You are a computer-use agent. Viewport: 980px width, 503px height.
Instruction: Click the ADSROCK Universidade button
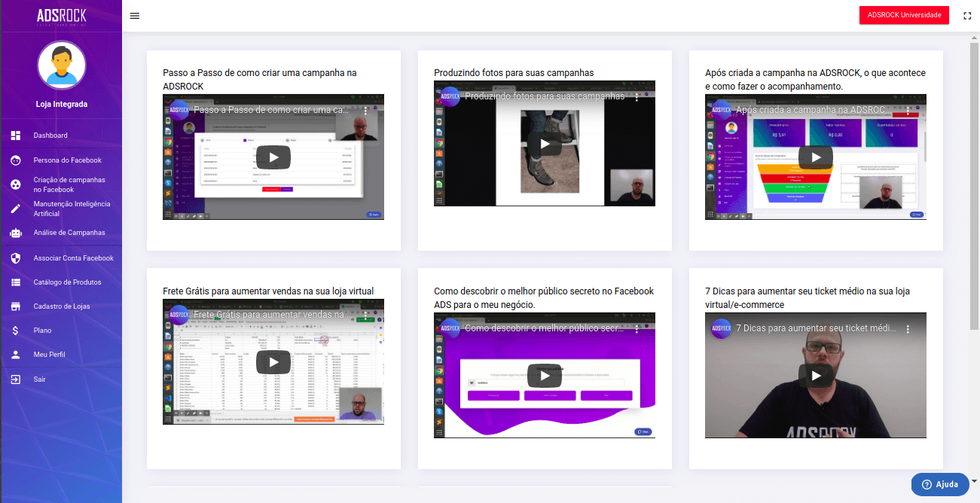pos(904,15)
